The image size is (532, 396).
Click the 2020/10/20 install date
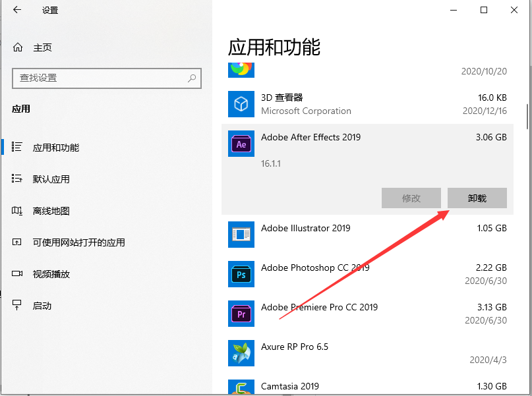coord(484,71)
